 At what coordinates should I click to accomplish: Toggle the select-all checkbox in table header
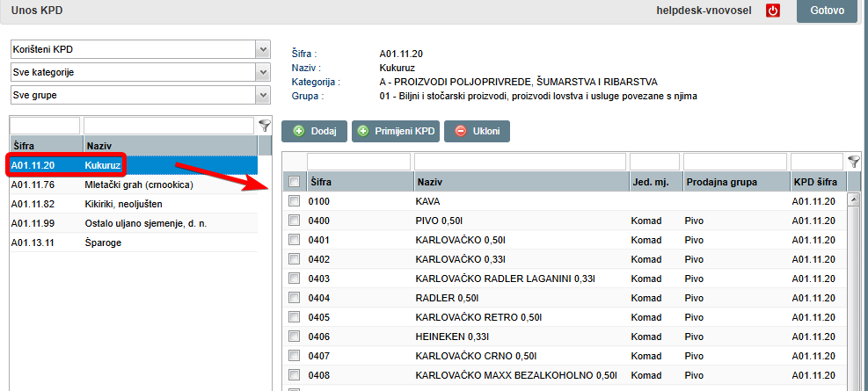(295, 182)
